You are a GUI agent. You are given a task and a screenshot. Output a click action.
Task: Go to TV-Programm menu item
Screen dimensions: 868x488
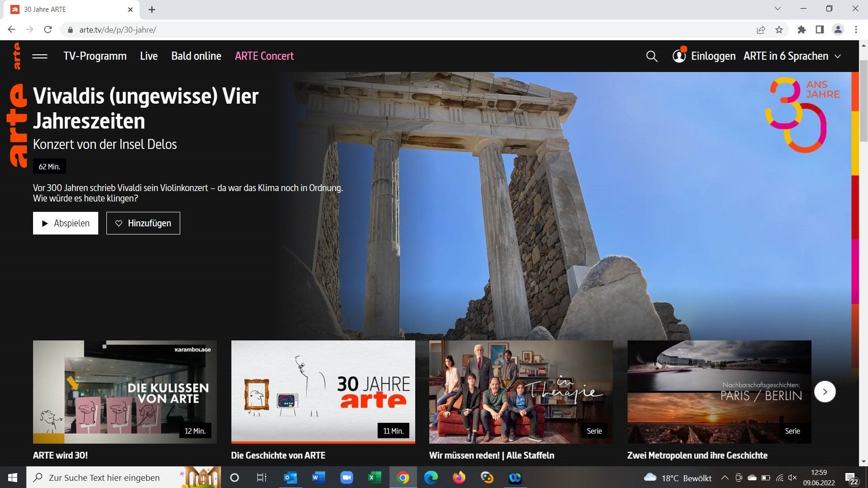(95, 56)
